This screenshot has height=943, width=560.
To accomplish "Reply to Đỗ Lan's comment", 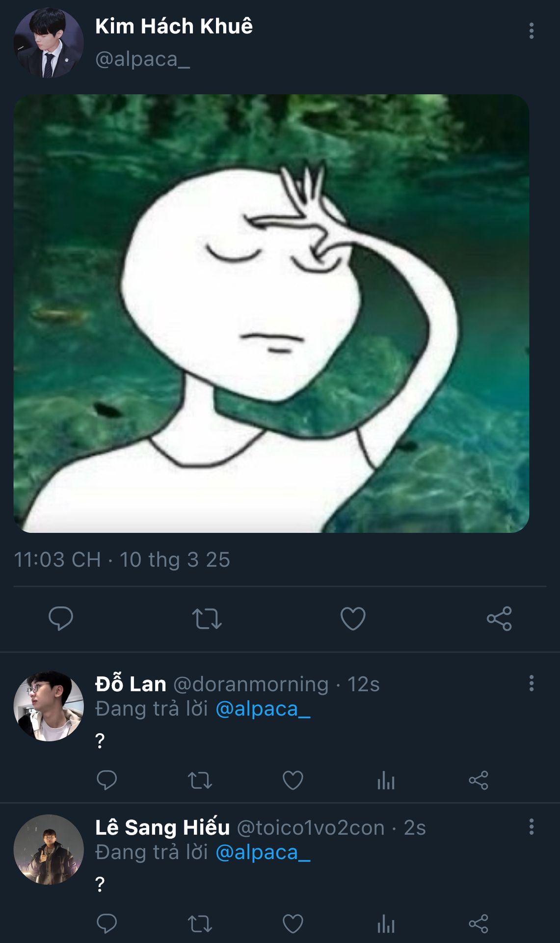I will [x=107, y=780].
